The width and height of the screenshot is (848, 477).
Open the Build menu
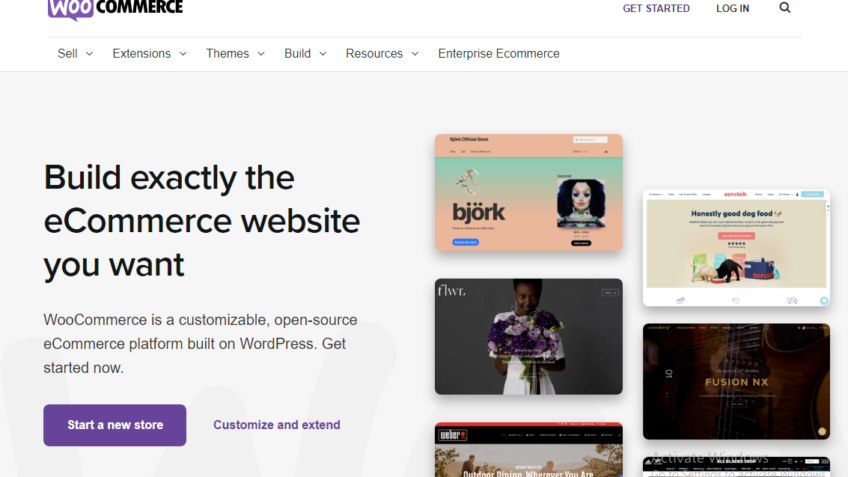(x=297, y=54)
